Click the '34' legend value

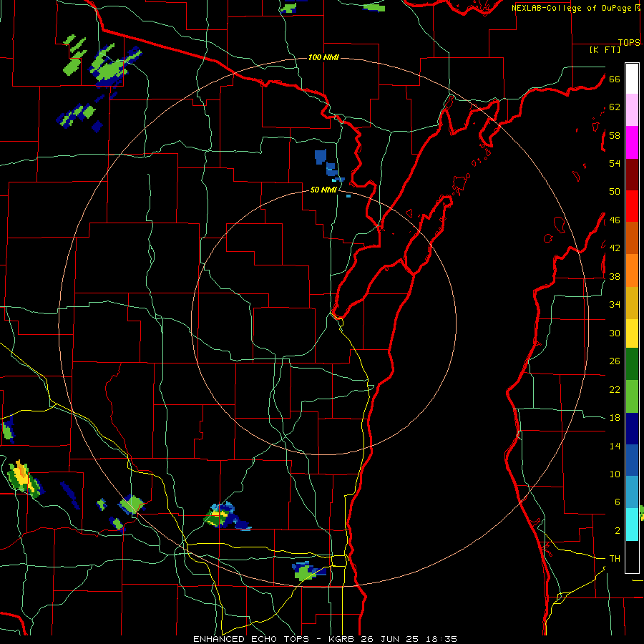pyautogui.click(x=615, y=305)
